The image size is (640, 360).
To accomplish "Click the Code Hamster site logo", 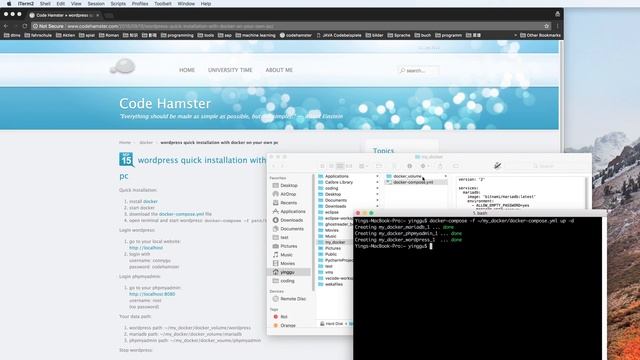I will click(122, 66).
